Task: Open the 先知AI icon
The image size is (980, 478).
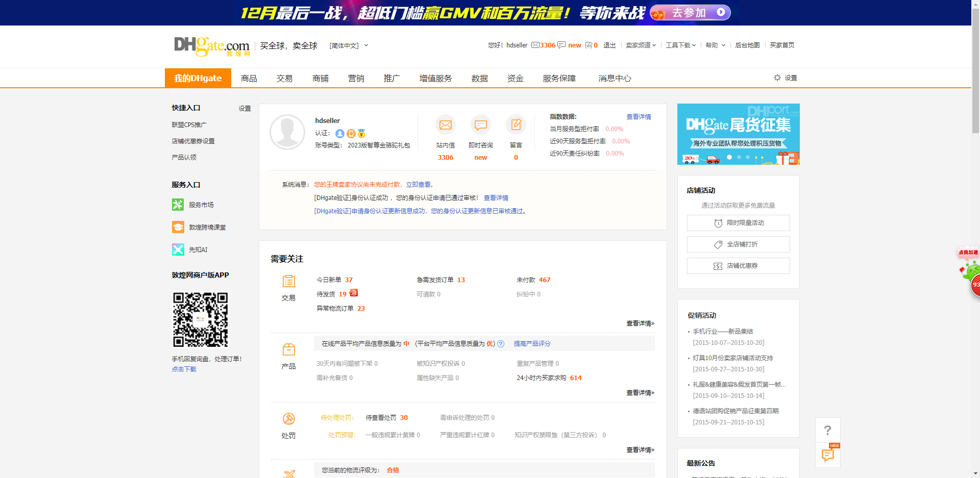Action: 178,249
